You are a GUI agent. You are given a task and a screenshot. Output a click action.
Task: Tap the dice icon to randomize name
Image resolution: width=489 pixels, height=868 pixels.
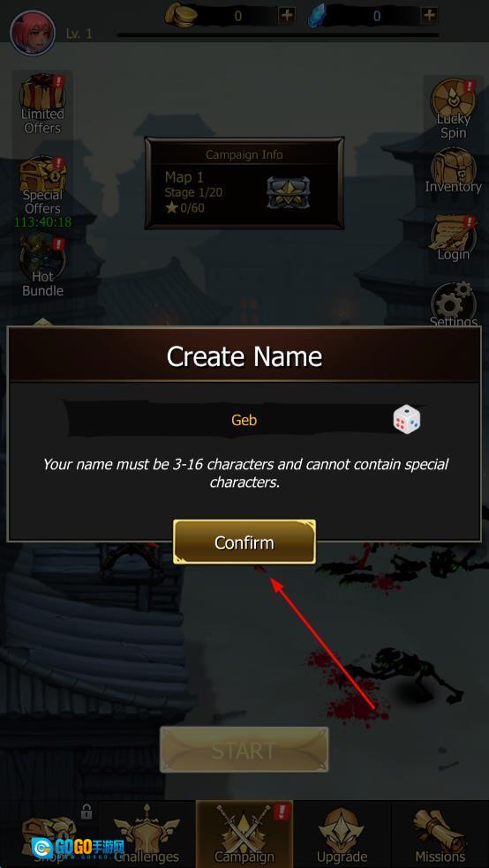click(407, 419)
